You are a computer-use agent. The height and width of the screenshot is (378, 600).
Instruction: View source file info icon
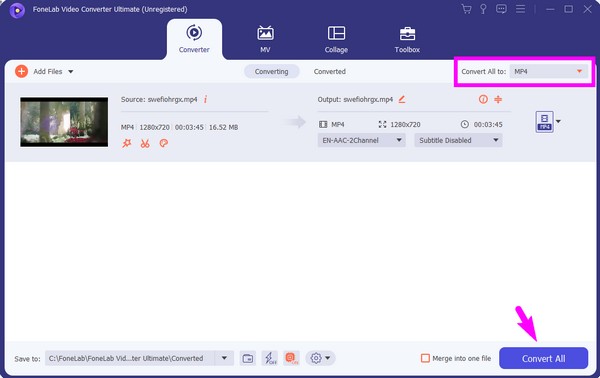(x=205, y=99)
